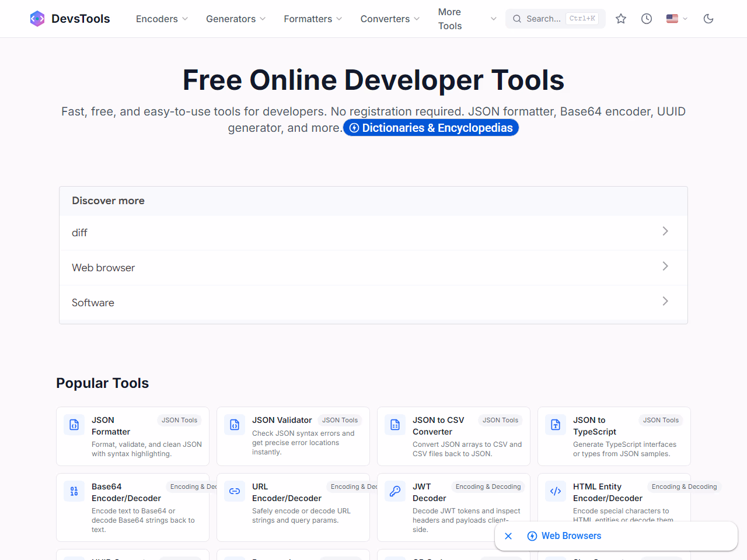Click the Base64 Encoder/Decoder binary icon
This screenshot has width=747, height=560.
point(74,491)
